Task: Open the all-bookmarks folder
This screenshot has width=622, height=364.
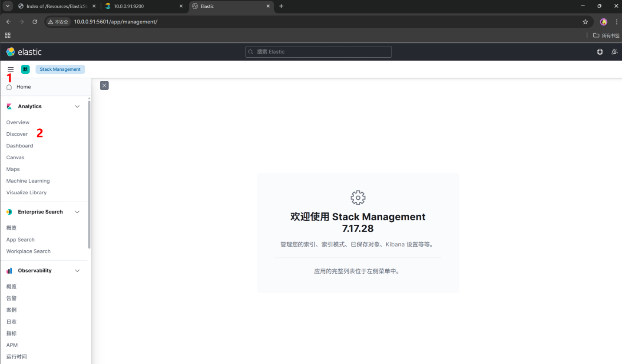Action: (x=606, y=36)
